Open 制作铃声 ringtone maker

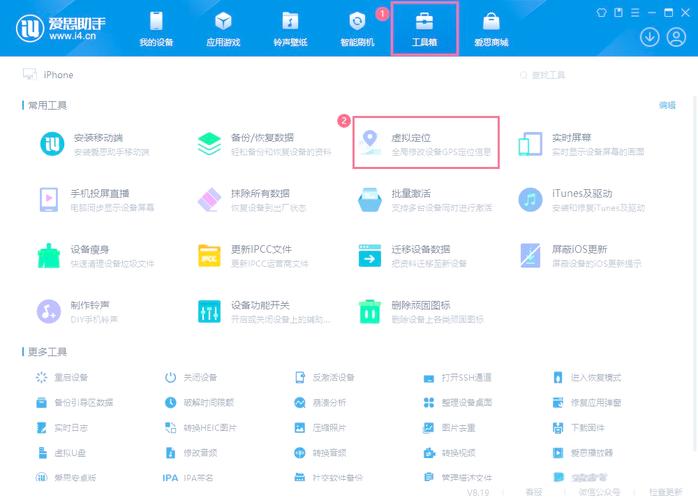click(77, 311)
